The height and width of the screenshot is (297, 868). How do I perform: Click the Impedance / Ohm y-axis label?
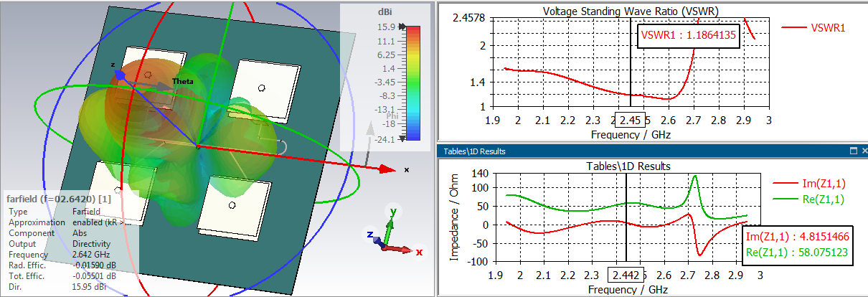pyautogui.click(x=453, y=219)
